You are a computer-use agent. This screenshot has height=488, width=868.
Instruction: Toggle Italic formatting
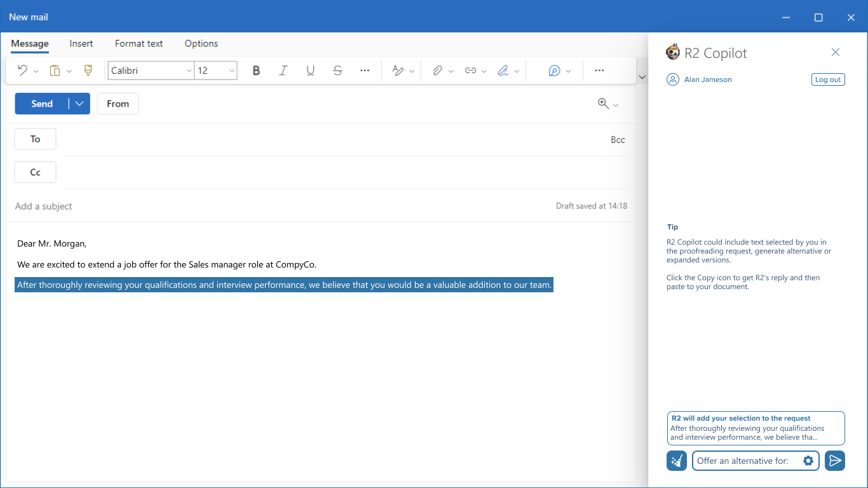pyautogui.click(x=283, y=71)
